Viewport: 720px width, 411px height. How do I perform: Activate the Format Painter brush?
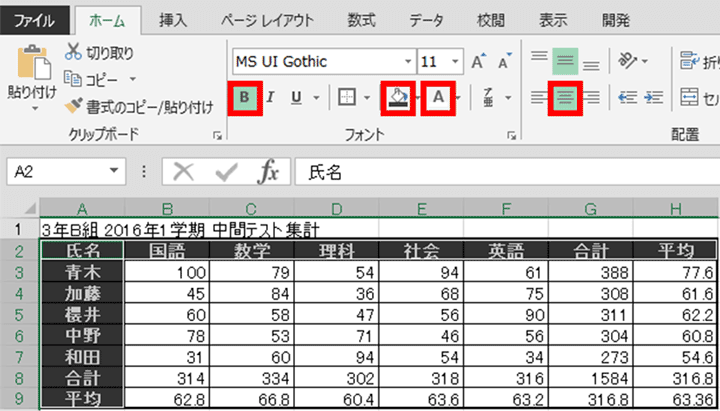[x=139, y=108]
